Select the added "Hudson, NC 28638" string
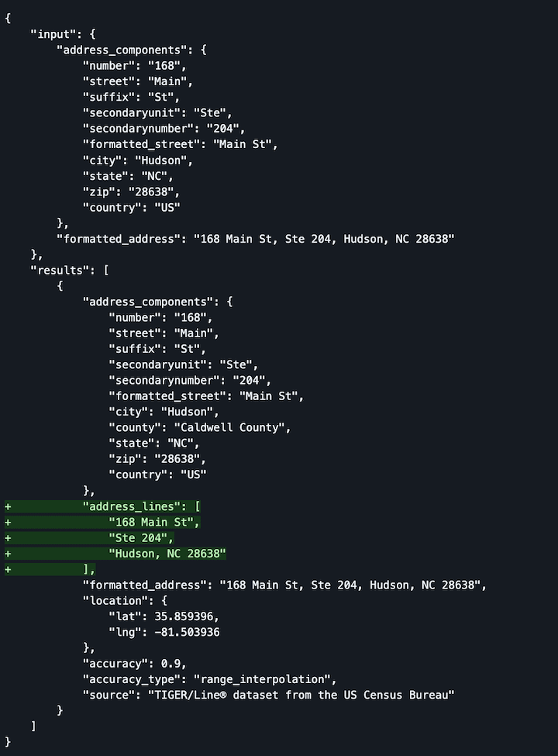Screen dimensions: 558x756 coord(167,554)
